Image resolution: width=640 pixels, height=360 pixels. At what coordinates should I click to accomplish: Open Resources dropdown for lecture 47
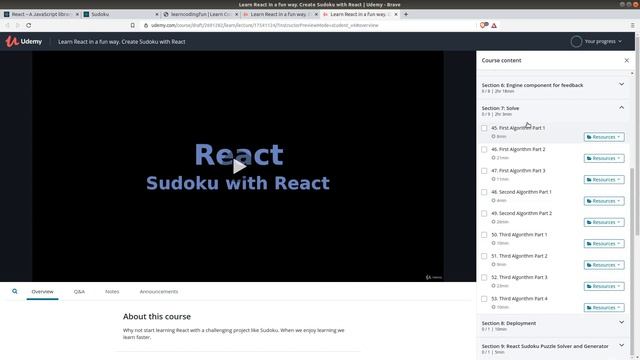point(604,180)
